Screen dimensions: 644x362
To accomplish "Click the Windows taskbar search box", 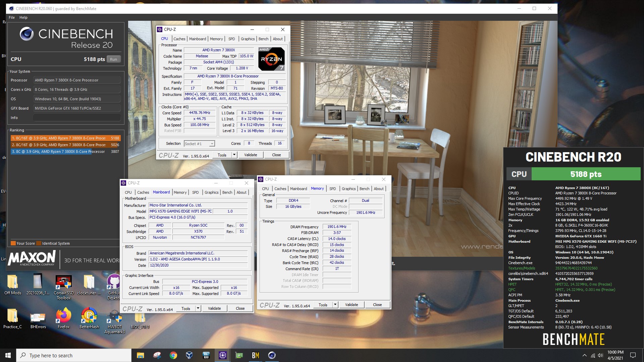I will click(x=74, y=355).
